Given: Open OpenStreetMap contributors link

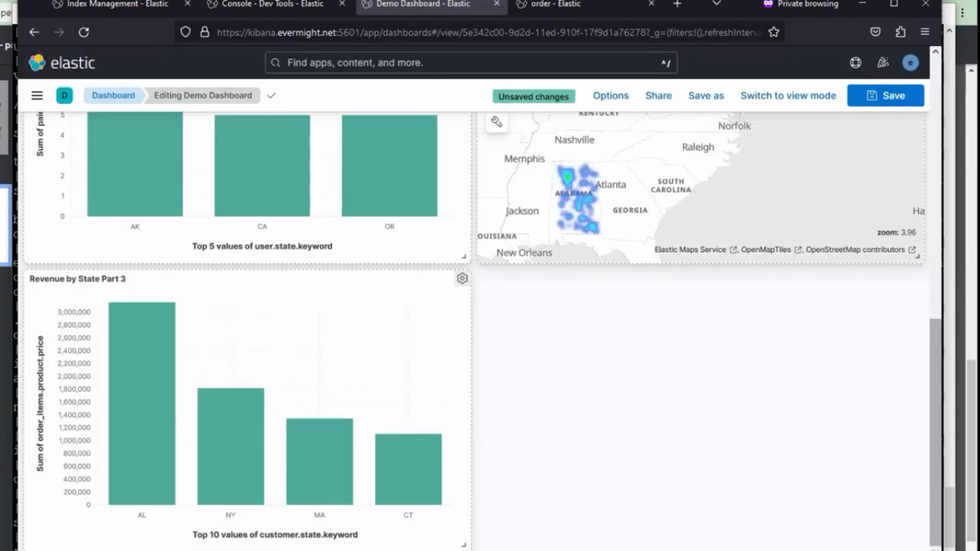Looking at the screenshot, I should (860, 250).
